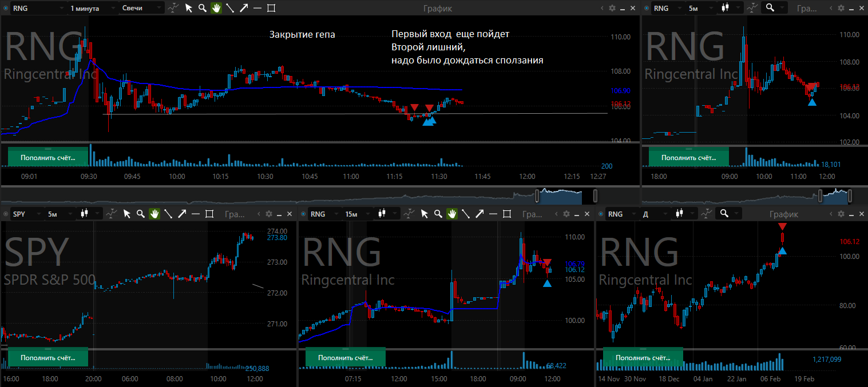Click 'Пополнить счёт...' in the SPY chart
The height and width of the screenshot is (387, 868).
click(x=47, y=357)
